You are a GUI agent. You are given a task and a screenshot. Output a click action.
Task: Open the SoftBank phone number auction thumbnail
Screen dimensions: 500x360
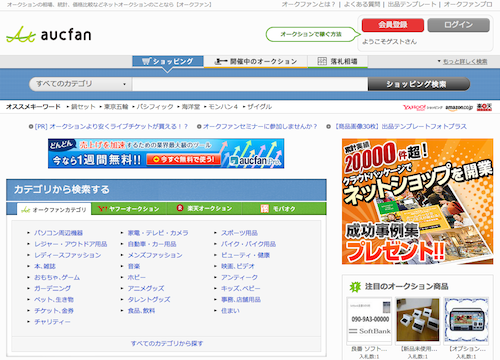point(369,320)
